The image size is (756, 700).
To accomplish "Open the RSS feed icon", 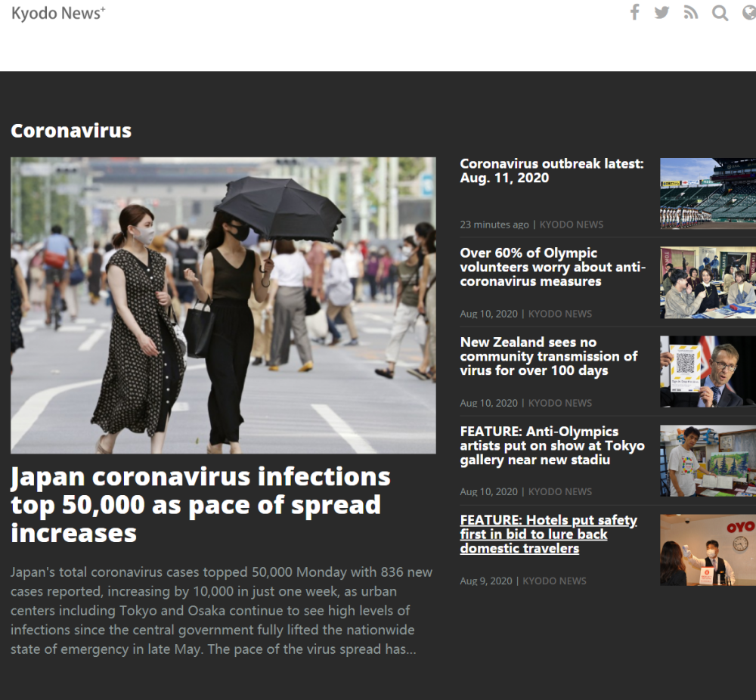I will [x=690, y=13].
